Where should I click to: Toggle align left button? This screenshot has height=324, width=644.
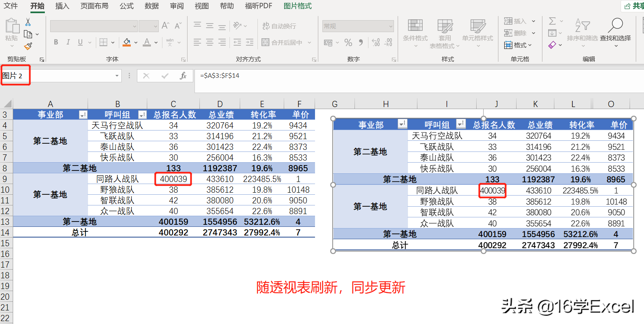coord(197,42)
